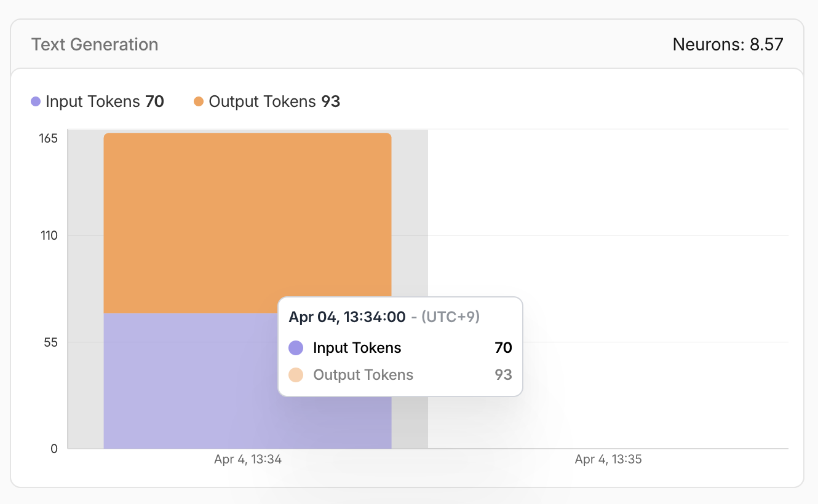Click the orange Output Tokens legend dot
The height and width of the screenshot is (504, 818).
(199, 101)
